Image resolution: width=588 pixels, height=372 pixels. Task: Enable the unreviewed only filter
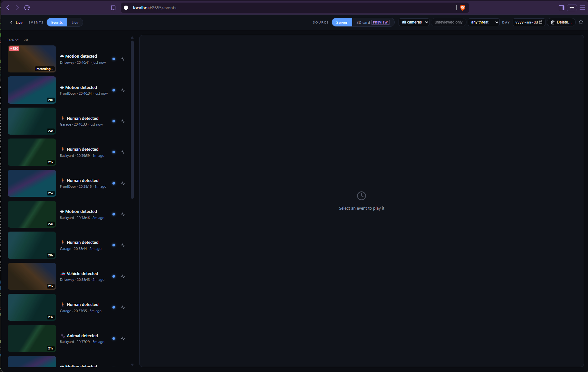[x=448, y=22]
